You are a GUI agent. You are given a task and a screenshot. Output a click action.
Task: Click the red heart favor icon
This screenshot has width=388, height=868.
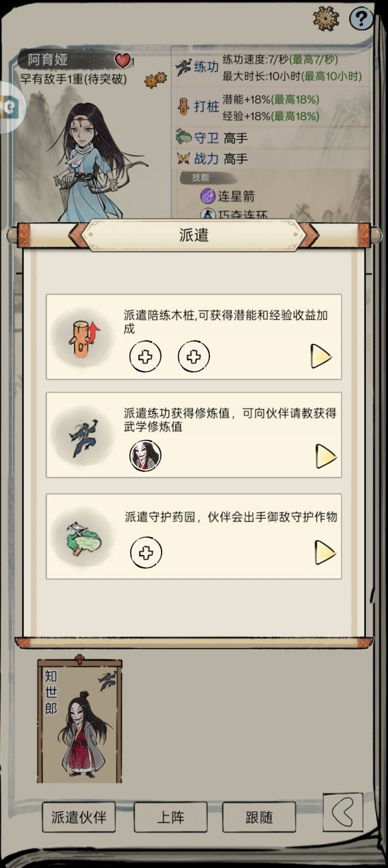123,60
